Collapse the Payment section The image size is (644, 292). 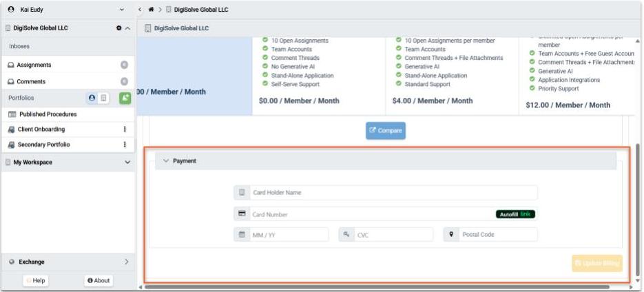point(166,160)
